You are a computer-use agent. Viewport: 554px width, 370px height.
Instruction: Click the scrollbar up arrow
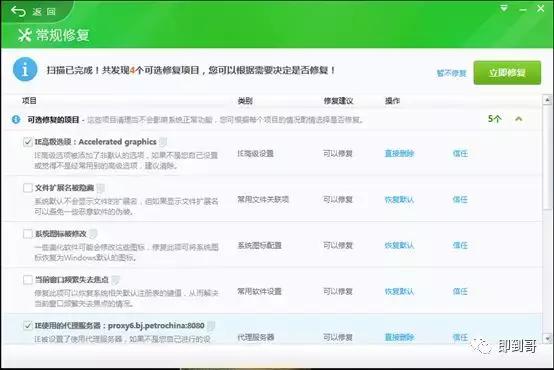pos(547,100)
